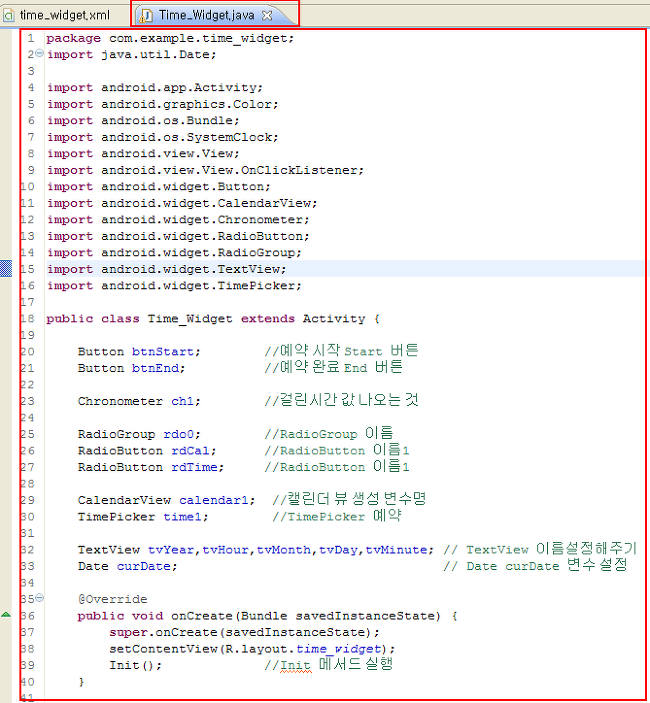Click the Java file icon on Time_Widget.java tab

146,16
